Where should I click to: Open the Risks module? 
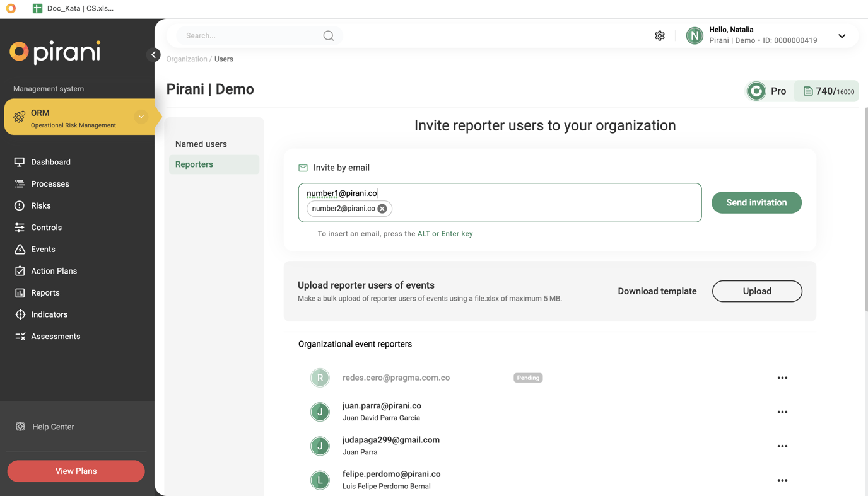coord(19,205)
